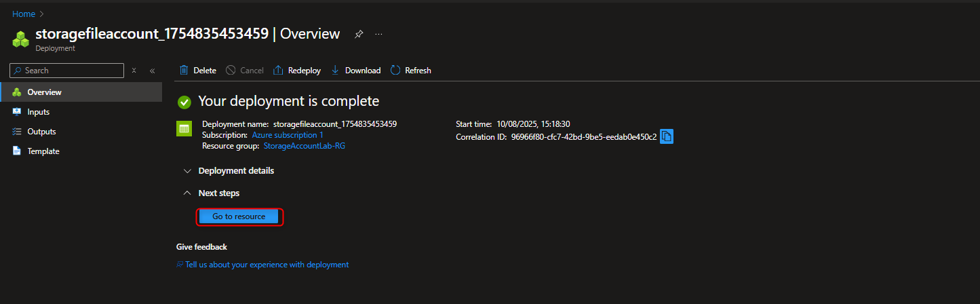Click the Template document icon in sidebar
Image resolution: width=980 pixels, height=304 pixels.
(x=17, y=151)
